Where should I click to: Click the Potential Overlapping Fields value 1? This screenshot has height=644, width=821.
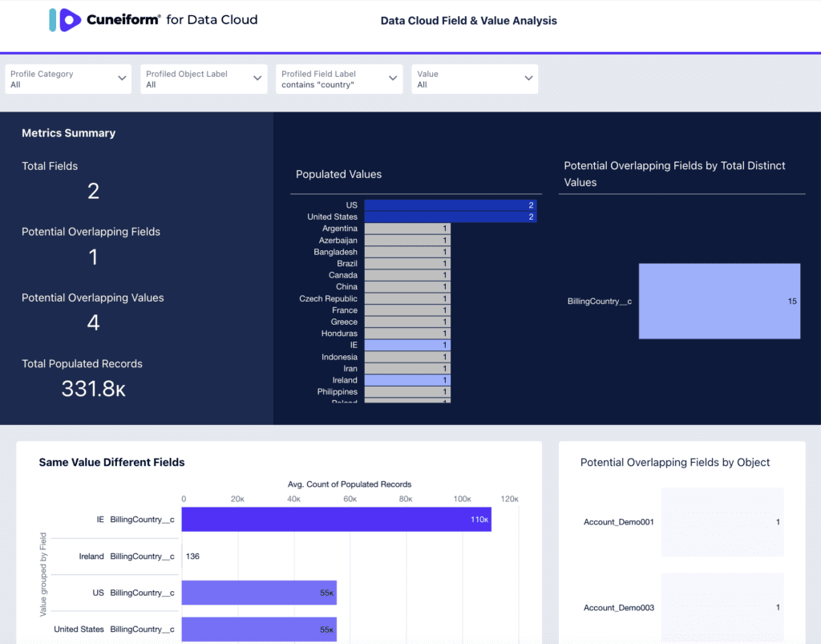[x=93, y=257]
